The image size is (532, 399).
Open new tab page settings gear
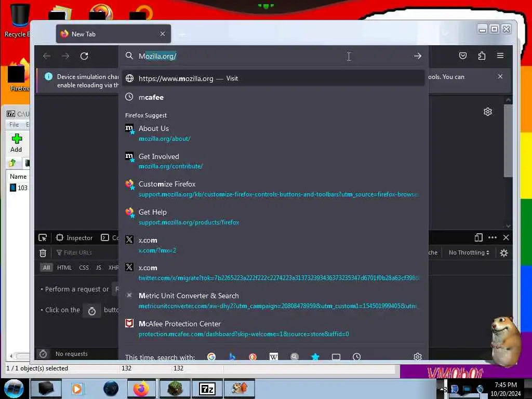point(487,112)
